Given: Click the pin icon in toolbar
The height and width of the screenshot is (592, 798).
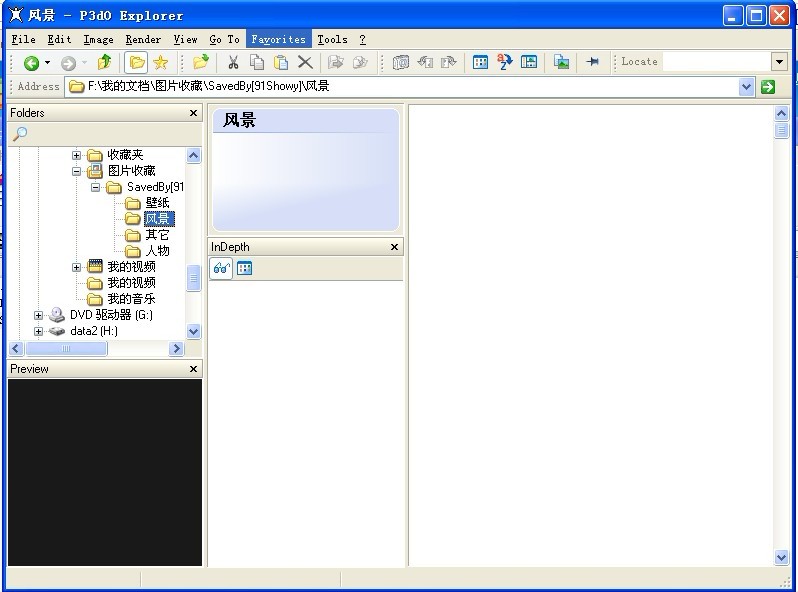Looking at the screenshot, I should click(x=592, y=62).
